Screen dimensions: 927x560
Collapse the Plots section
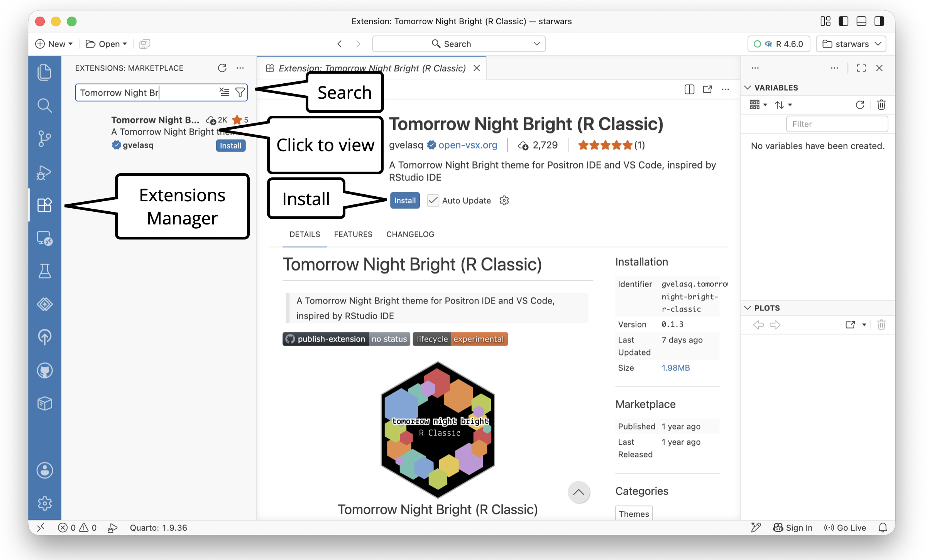[x=748, y=308]
